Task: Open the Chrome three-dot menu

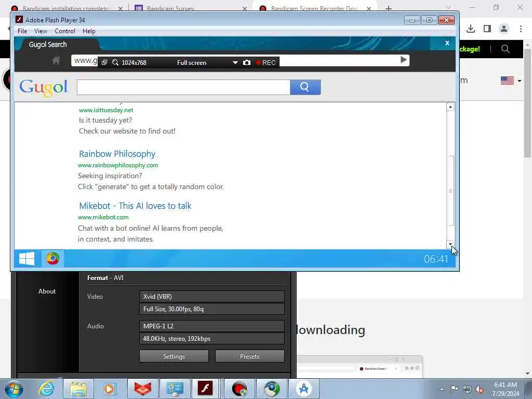Action: coord(521,29)
